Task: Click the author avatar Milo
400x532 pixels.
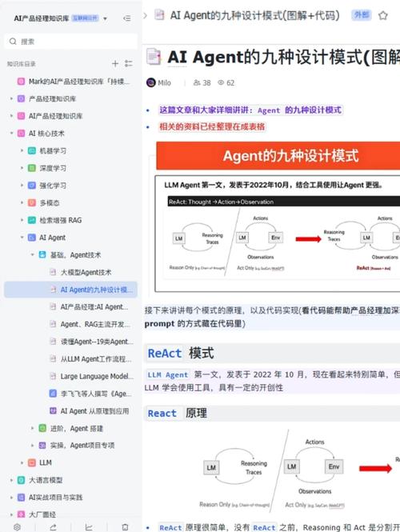Action: 151,82
